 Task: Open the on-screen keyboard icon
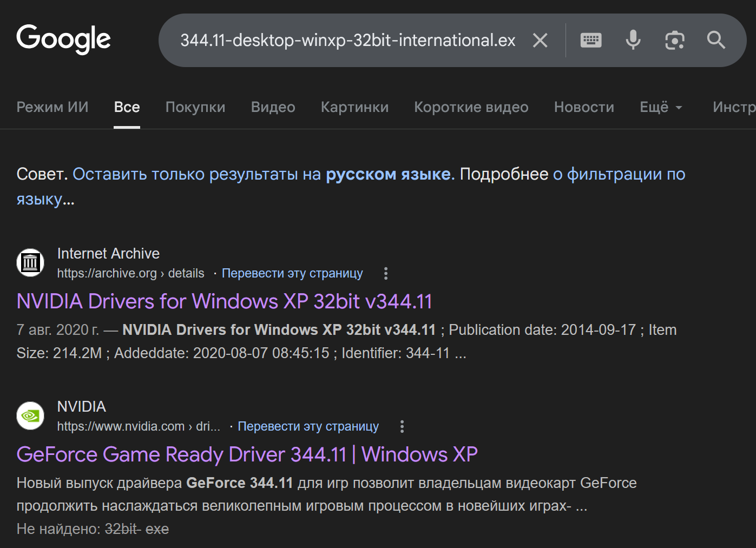click(x=591, y=40)
